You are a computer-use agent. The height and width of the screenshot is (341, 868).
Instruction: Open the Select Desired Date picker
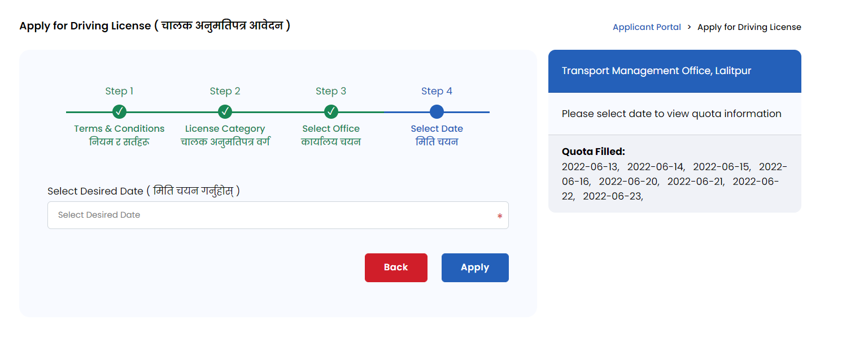point(278,215)
